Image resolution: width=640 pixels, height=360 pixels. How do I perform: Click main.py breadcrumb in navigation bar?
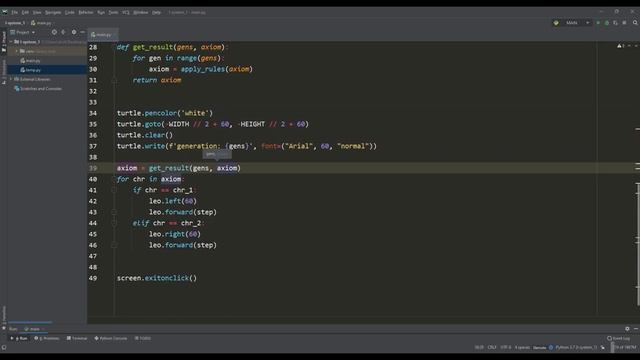(41, 23)
